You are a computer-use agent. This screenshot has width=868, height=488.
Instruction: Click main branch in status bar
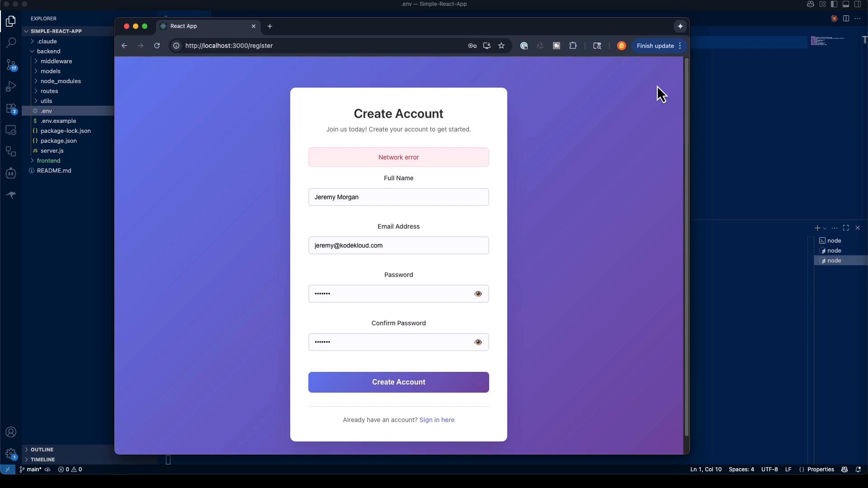[31, 469]
